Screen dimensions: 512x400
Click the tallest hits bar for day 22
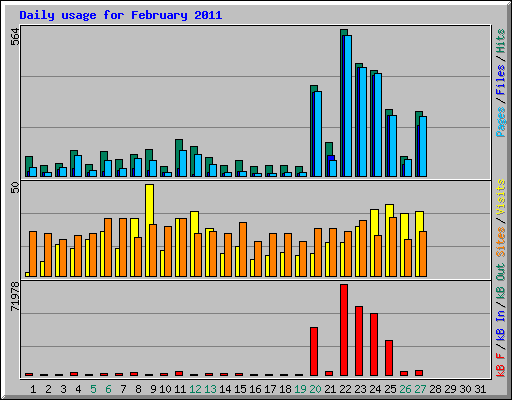[342, 103]
